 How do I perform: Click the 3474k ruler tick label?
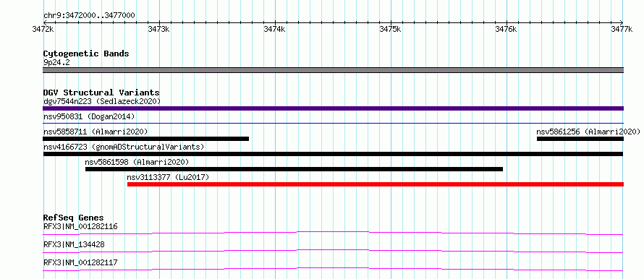[275, 30]
